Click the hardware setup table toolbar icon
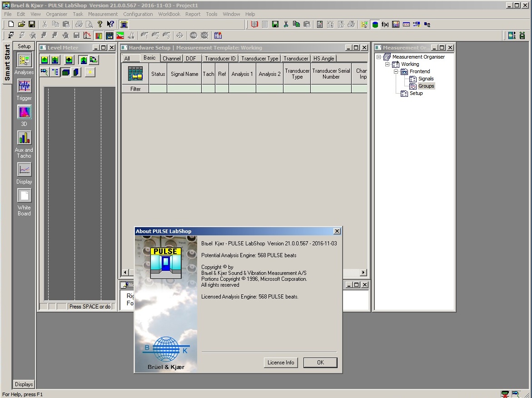Viewport: 532px width, 398px height. (109, 35)
